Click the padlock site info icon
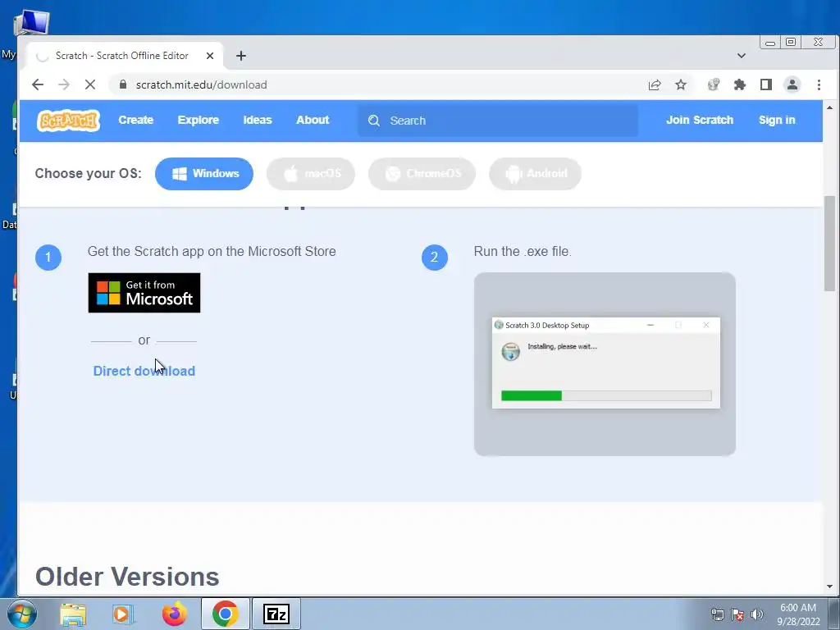This screenshot has height=630, width=840. pyautogui.click(x=123, y=84)
